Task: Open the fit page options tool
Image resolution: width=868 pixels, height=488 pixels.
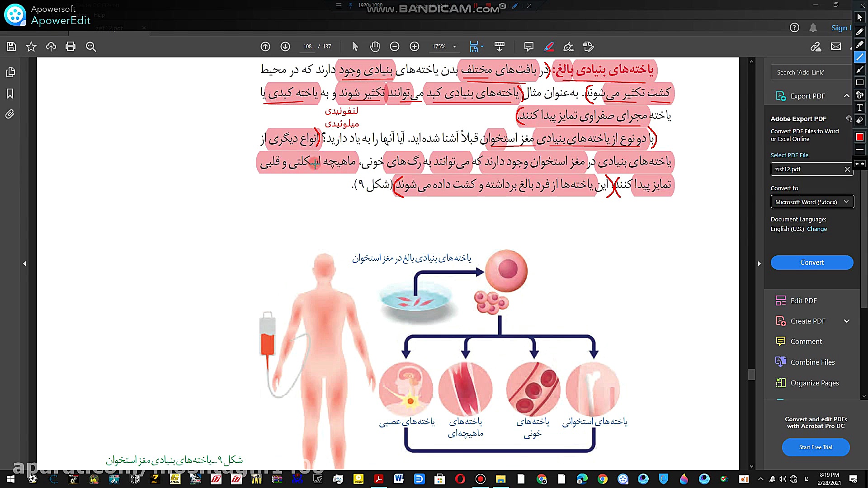Action: tap(476, 47)
